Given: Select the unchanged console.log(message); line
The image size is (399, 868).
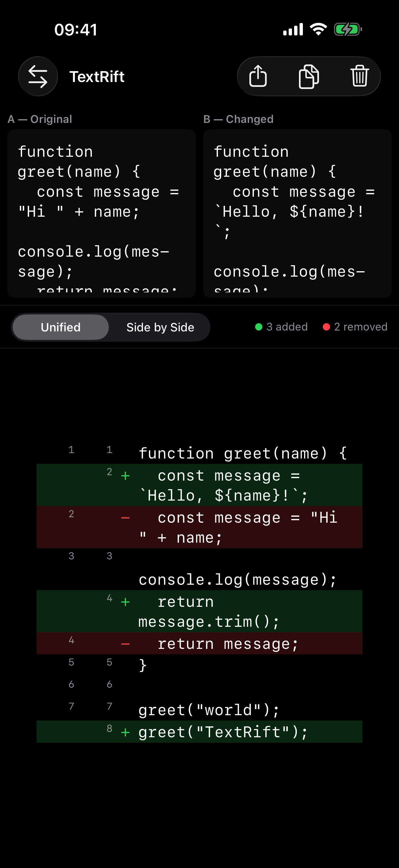Looking at the screenshot, I should pyautogui.click(x=199, y=569).
